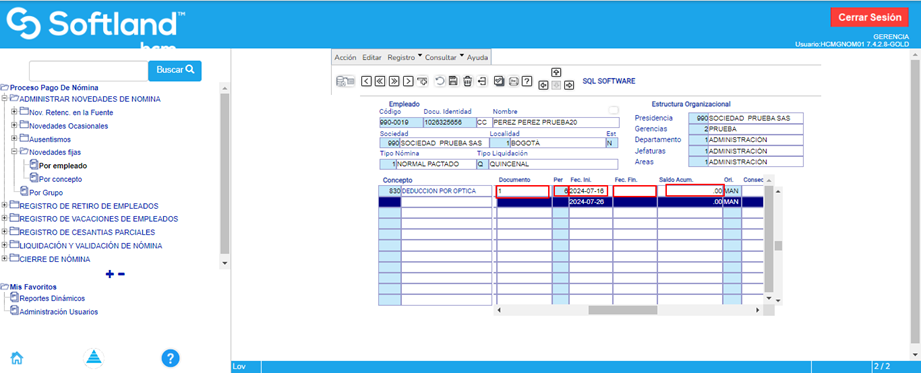Expand the CIERRE DE NÓMINA node

(5, 258)
